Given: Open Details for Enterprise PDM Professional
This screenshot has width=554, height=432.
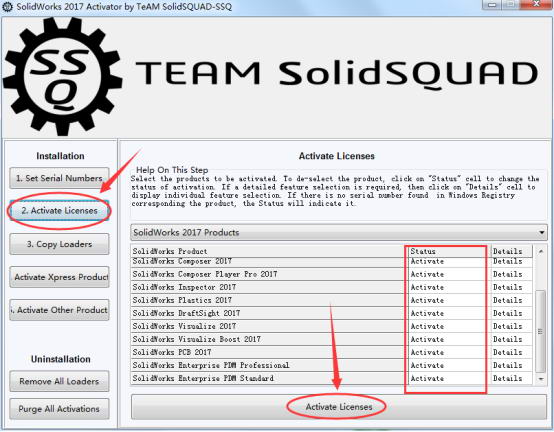Looking at the screenshot, I should click(511, 366).
